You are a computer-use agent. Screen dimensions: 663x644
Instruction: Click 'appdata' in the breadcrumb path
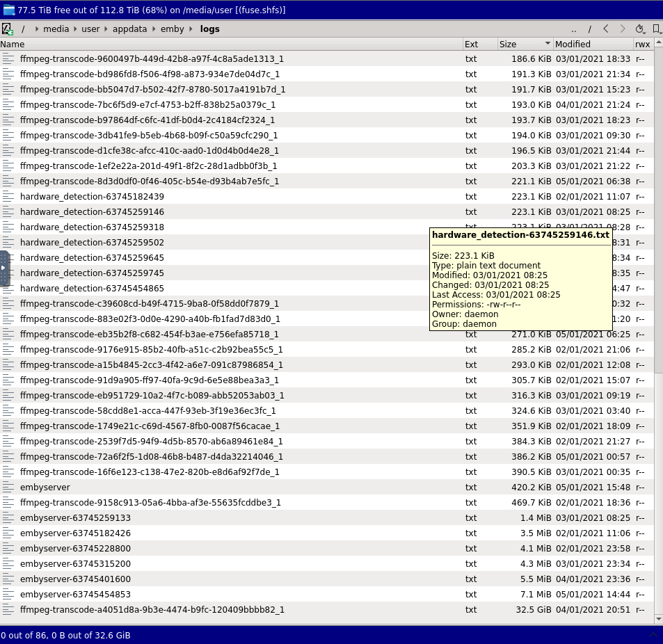pos(129,29)
